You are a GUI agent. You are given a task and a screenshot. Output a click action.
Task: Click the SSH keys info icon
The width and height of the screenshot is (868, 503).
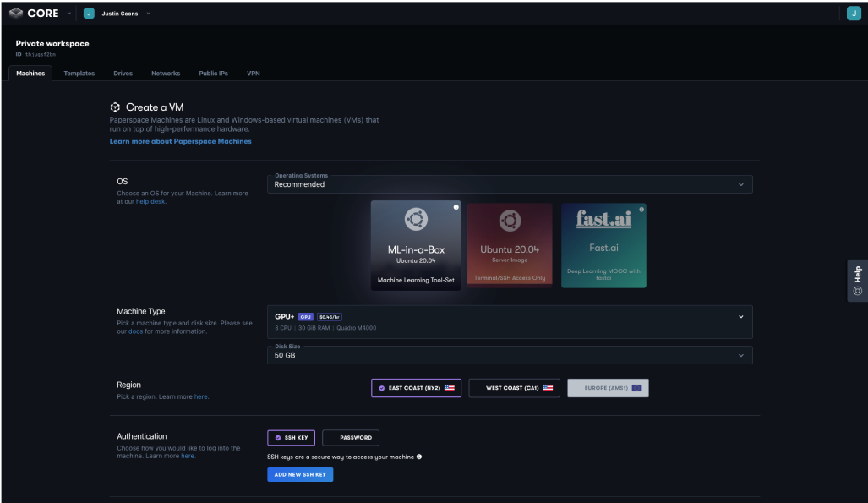click(419, 457)
